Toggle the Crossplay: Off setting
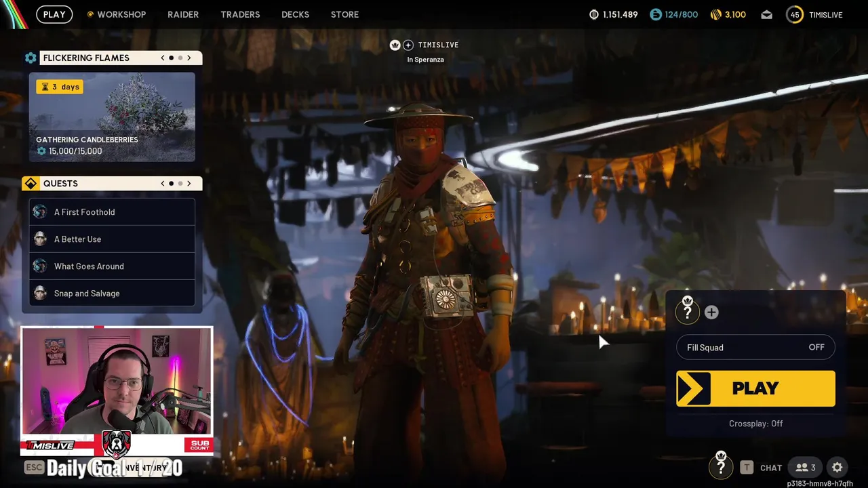This screenshot has height=488, width=868. click(755, 424)
